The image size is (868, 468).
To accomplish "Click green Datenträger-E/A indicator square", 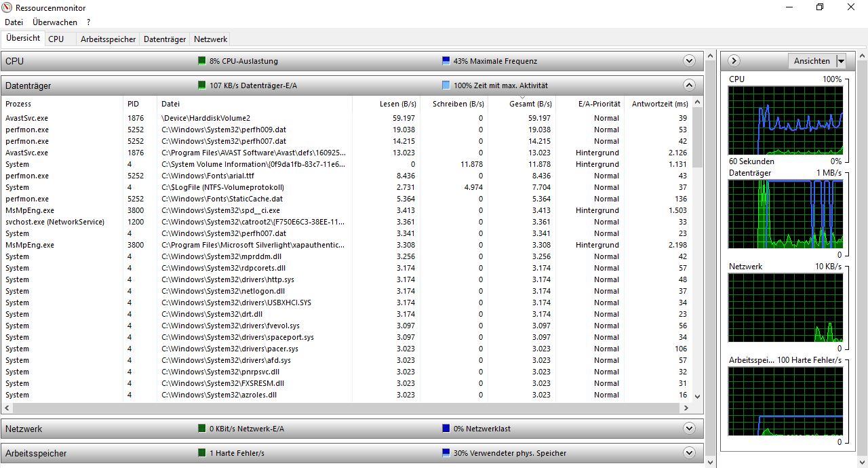I will (201, 85).
